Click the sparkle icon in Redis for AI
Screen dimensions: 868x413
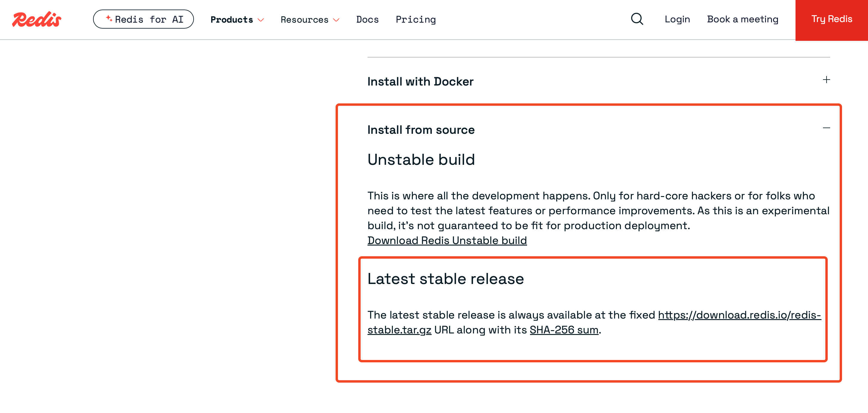[109, 18]
